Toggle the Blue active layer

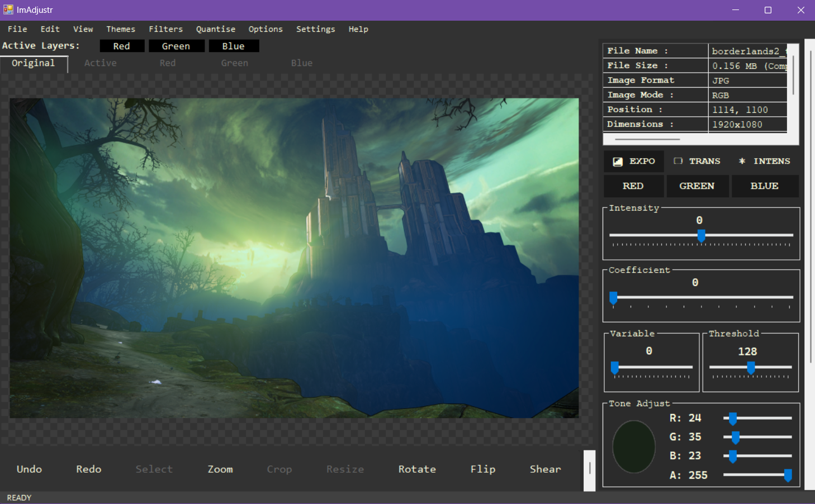pyautogui.click(x=234, y=46)
